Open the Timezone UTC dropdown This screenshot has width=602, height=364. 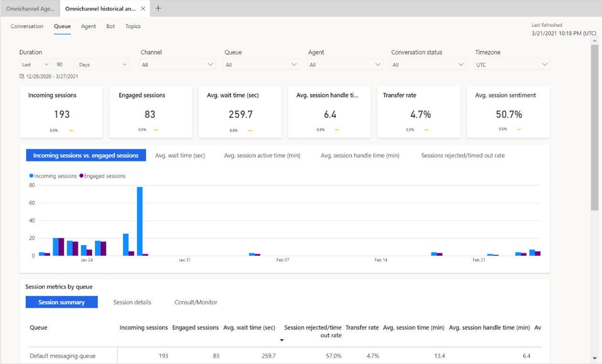(512, 64)
